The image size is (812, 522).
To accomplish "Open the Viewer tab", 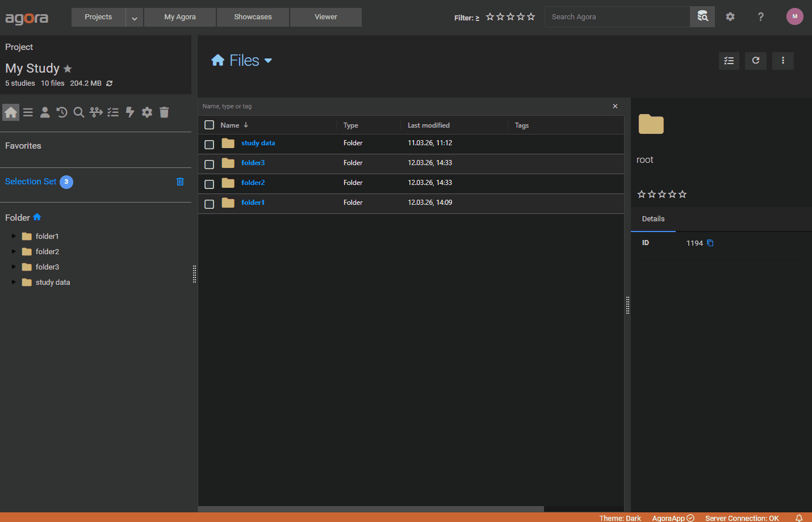I will coord(325,17).
